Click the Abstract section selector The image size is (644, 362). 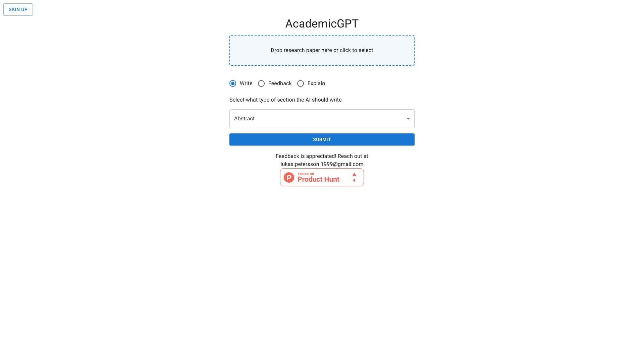[322, 118]
